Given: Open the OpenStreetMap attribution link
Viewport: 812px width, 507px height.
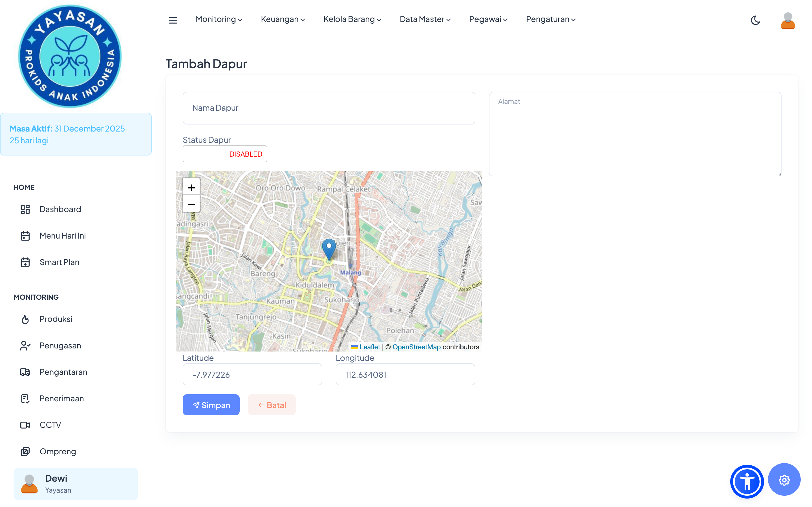Looking at the screenshot, I should tap(416, 347).
